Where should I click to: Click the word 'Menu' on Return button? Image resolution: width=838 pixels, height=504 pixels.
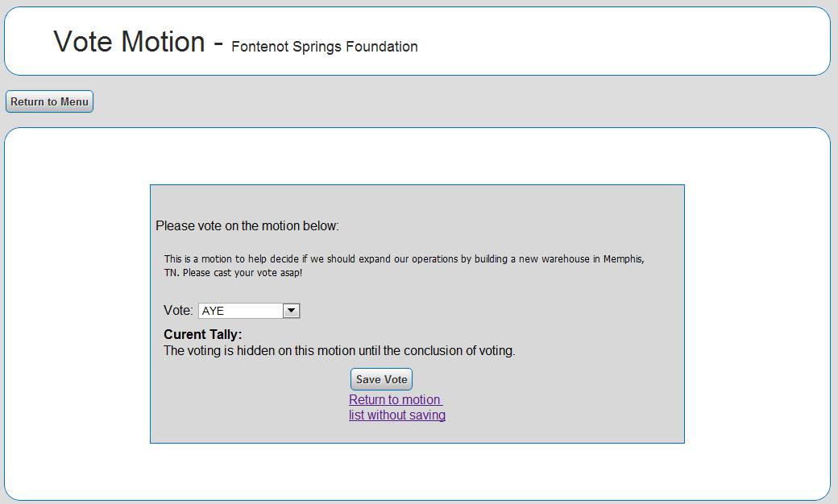74,101
